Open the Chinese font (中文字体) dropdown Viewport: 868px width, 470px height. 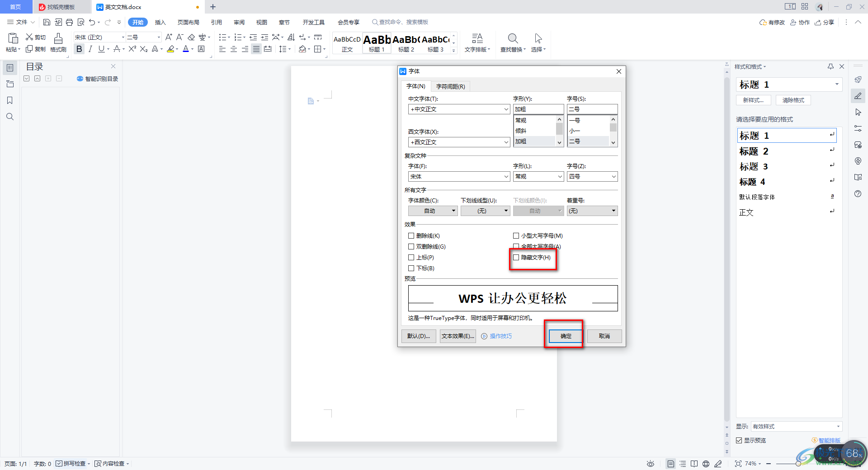(459, 109)
